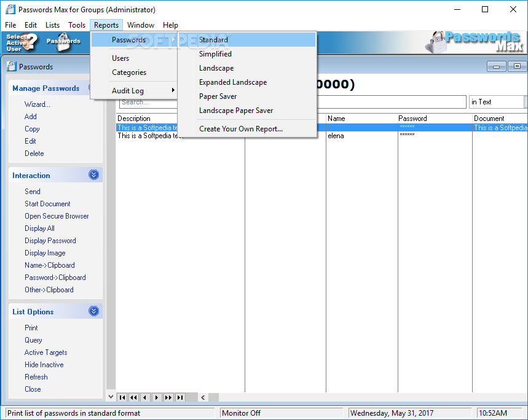Collapse the List Options section

[x=93, y=311]
